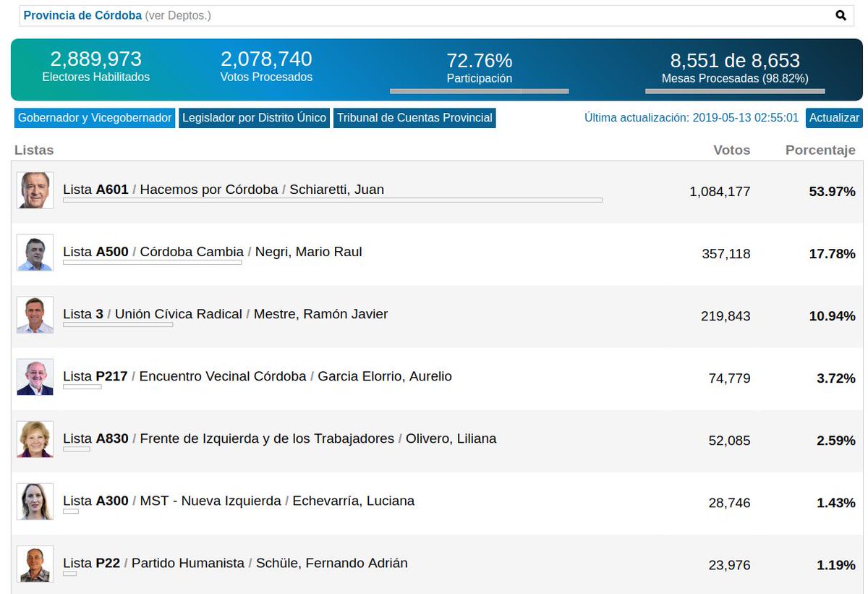Viewport: 868px width, 594px height.
Task: Click Schiaretti's candidate photo
Action: point(35,190)
